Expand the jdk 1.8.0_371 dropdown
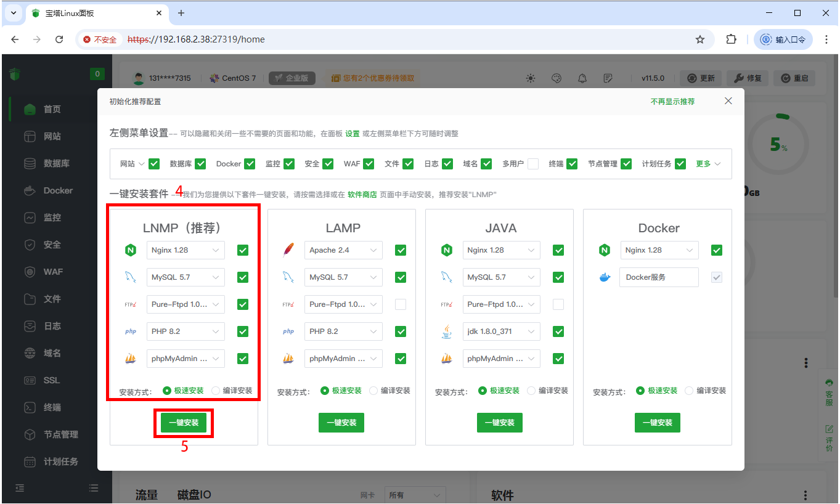The height and width of the screenshot is (504, 840). [x=501, y=331]
